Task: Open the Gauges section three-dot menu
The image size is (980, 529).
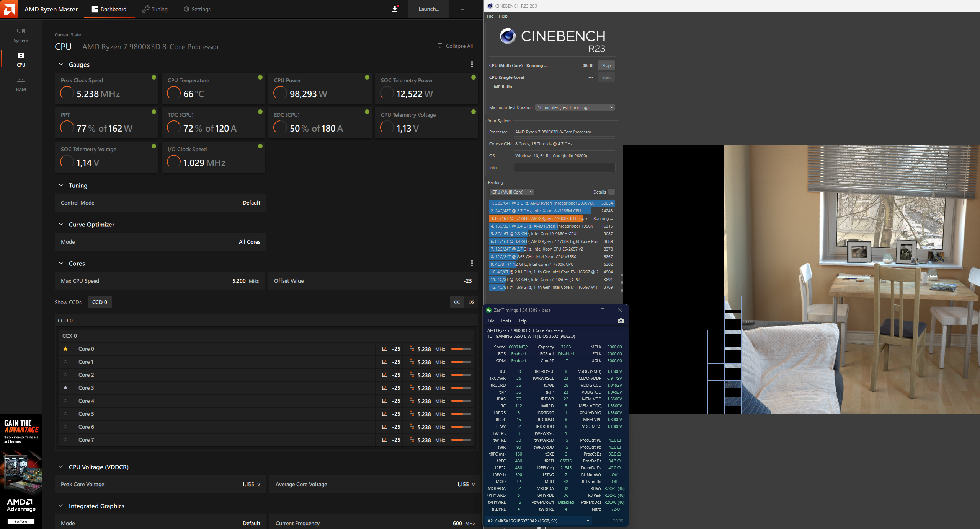Action: (x=472, y=64)
